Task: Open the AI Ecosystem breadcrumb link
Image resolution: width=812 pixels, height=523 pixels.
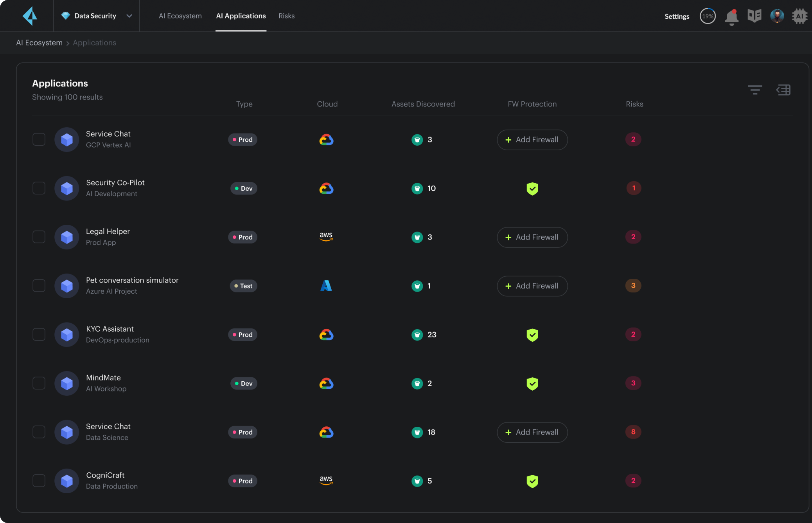Action: tap(39, 42)
